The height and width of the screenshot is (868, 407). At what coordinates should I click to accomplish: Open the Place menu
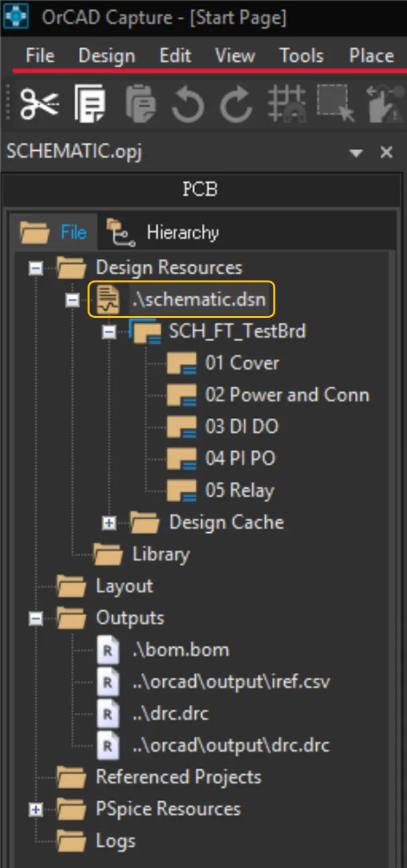372,55
